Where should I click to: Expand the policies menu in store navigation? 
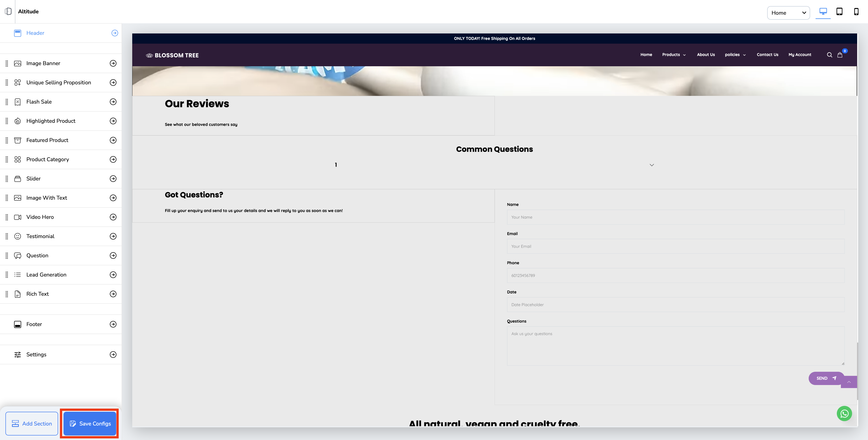(735, 55)
